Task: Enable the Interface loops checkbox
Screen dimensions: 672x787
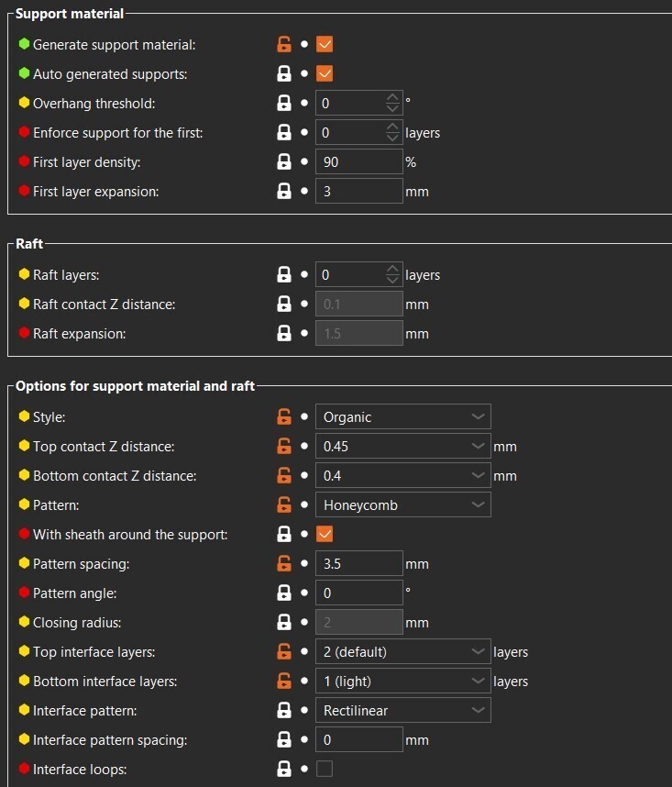Action: pos(324,769)
